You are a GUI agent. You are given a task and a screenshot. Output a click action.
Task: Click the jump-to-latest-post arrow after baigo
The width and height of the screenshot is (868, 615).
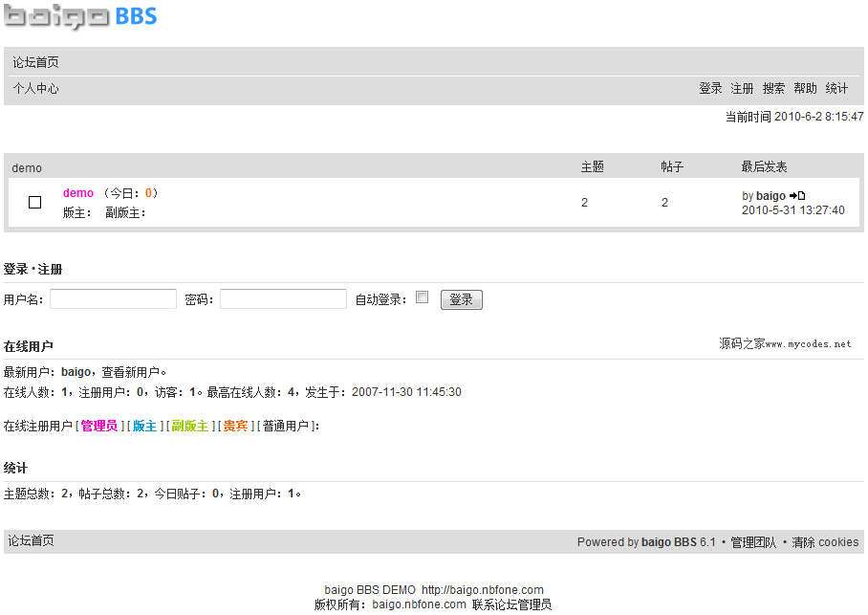(x=799, y=195)
